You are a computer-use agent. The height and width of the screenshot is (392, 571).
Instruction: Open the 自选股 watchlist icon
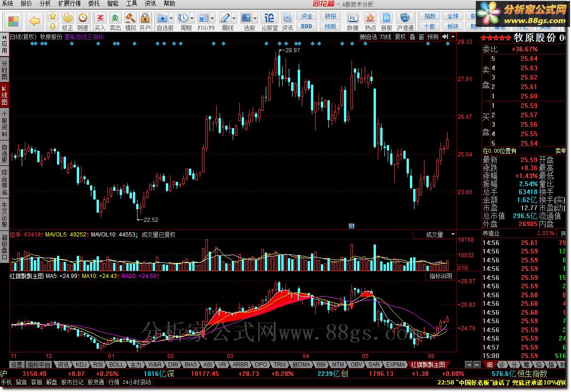pos(163,18)
